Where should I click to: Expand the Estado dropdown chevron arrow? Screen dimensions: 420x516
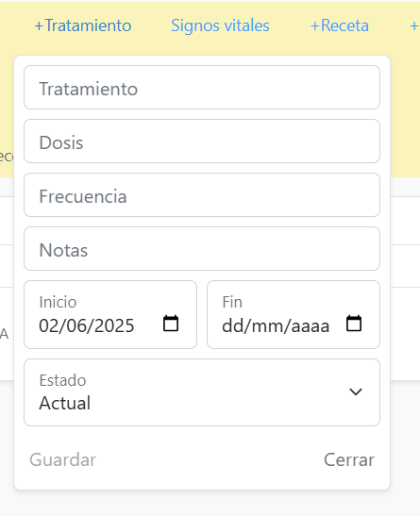tap(356, 391)
